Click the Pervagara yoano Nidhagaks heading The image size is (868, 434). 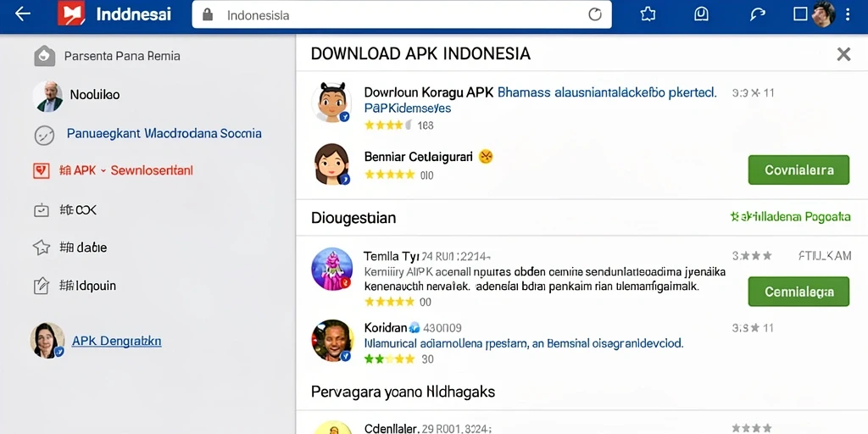coord(403,392)
